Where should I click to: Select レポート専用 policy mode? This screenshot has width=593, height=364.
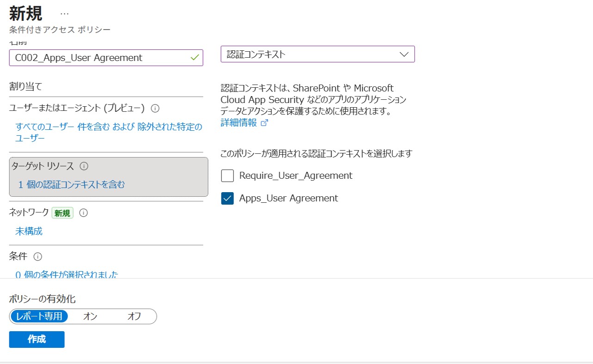click(x=39, y=316)
